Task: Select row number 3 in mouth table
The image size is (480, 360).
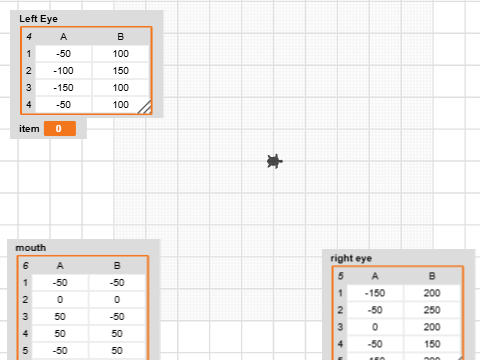Action: 25,317
